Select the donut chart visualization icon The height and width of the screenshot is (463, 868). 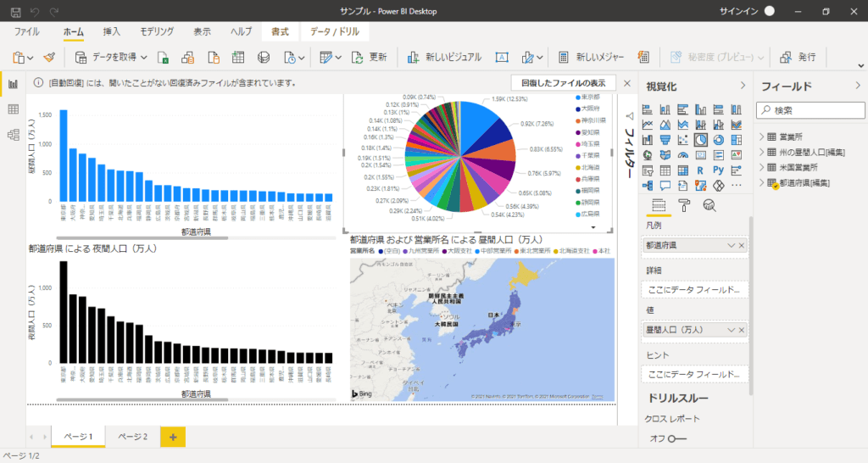pyautogui.click(x=718, y=140)
